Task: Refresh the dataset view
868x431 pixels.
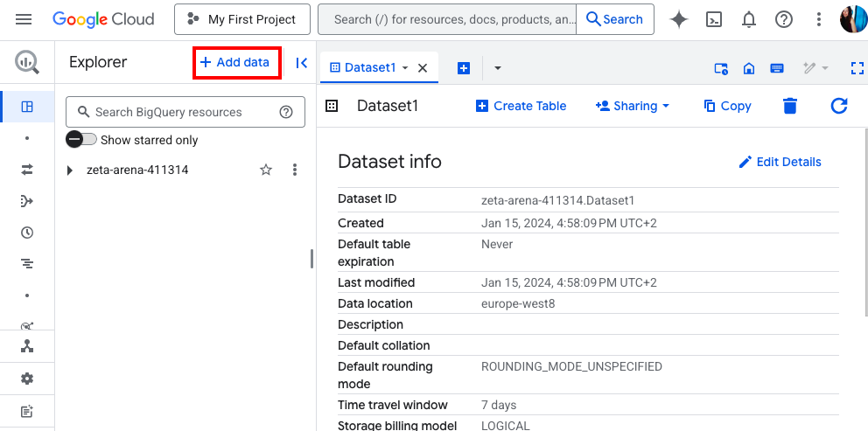Action: tap(839, 106)
